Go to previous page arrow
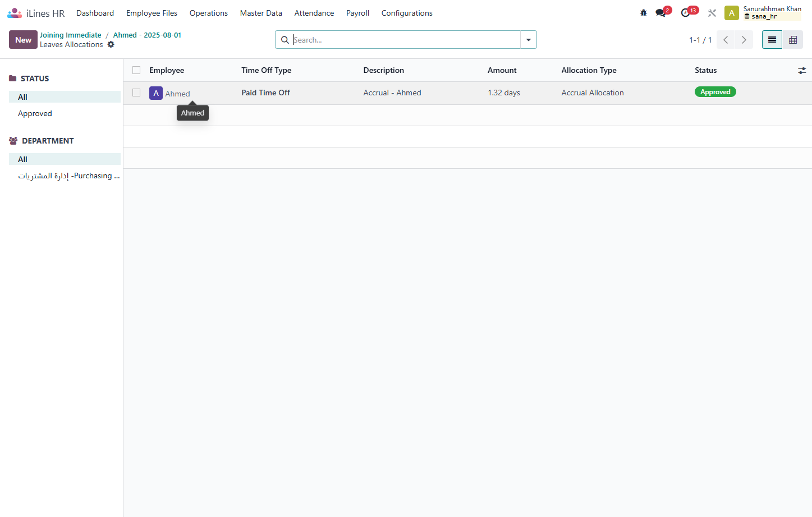 726,40
